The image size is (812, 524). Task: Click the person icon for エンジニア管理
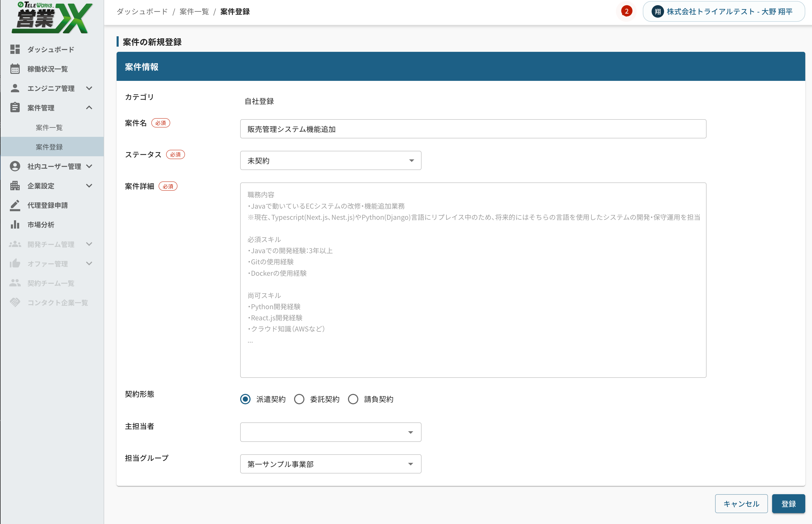point(15,88)
